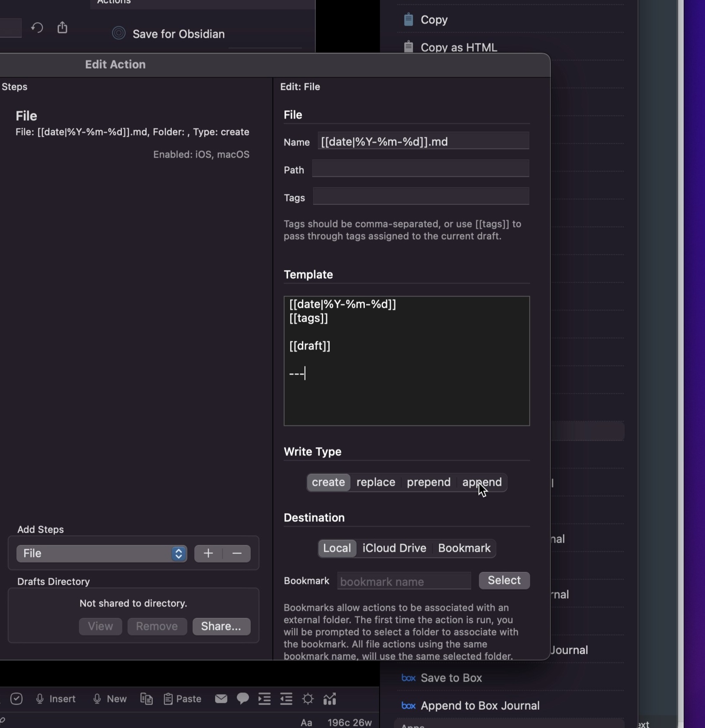Click the Select bookmark button

coord(504,580)
